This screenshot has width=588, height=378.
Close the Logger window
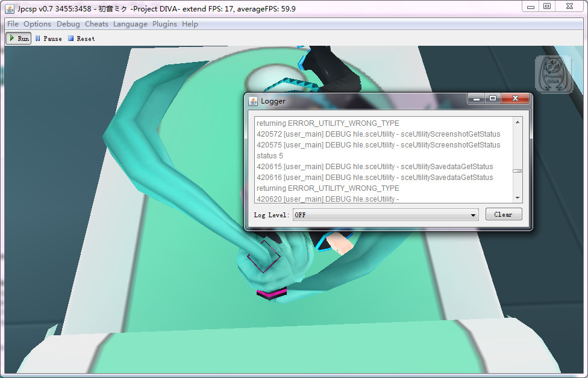(515, 98)
